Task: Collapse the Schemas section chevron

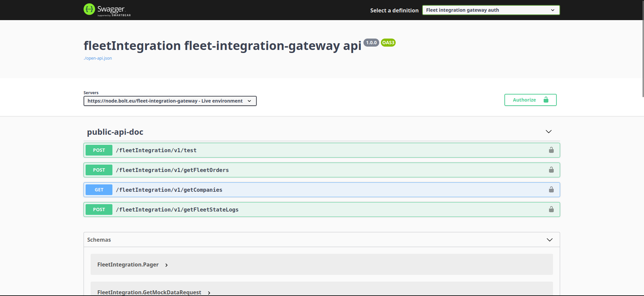Action: pos(549,240)
